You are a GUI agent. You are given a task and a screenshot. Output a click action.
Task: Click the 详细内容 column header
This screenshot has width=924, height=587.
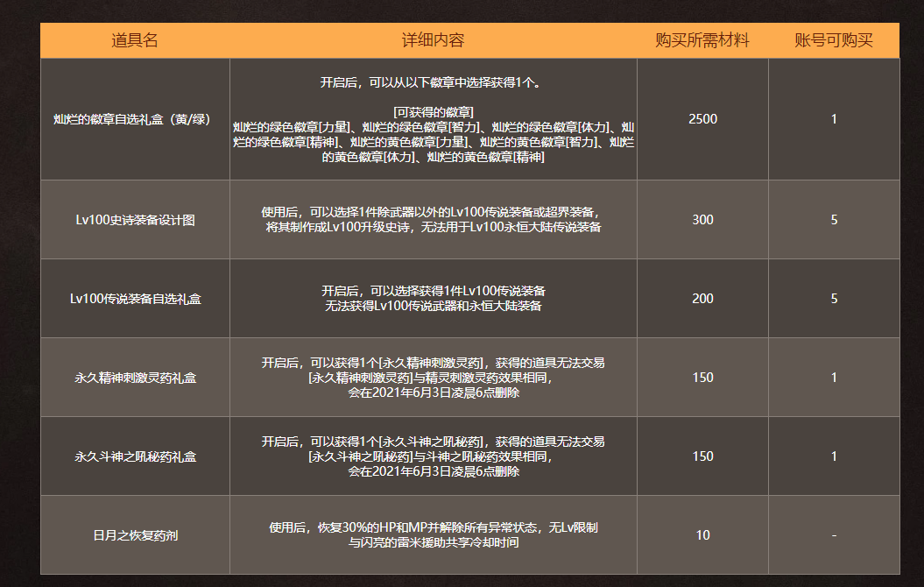point(433,40)
